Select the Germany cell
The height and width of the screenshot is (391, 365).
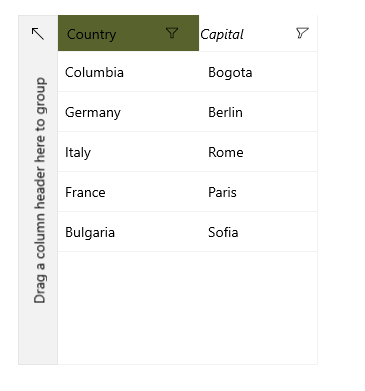[128, 112]
